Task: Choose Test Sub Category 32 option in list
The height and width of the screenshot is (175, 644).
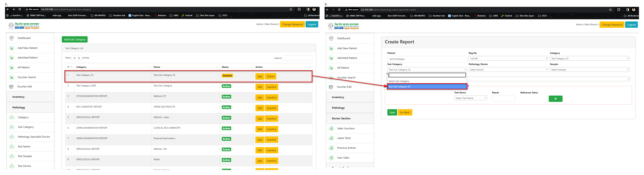Action: click(x=427, y=87)
